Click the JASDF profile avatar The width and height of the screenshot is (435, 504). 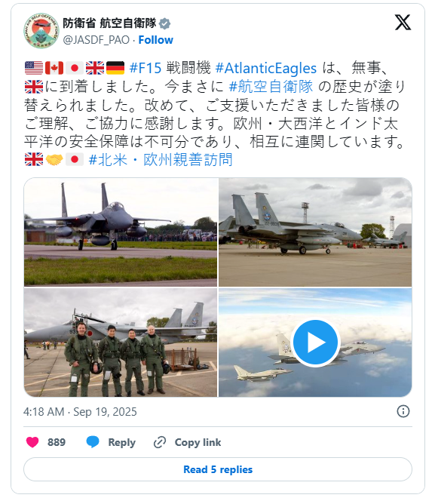[x=41, y=31]
